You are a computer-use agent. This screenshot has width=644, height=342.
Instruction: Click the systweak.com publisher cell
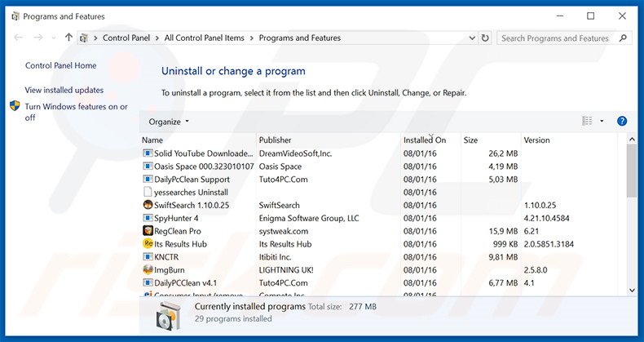point(284,231)
